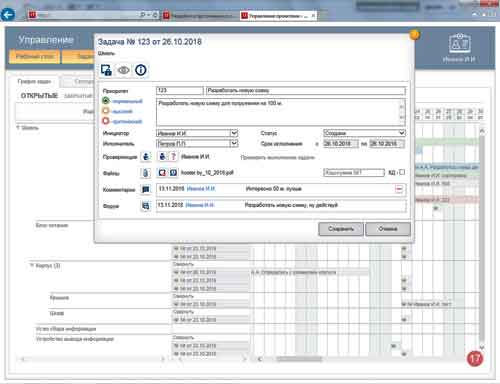This screenshot has height=384, width=500.
Task: Attach a file with the Файлы icon
Action: pos(146,173)
